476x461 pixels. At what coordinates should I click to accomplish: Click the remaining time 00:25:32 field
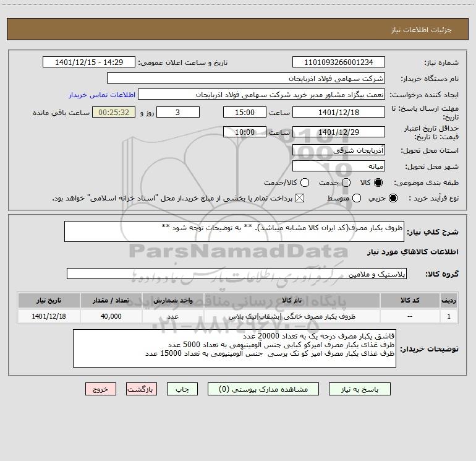[114, 113]
